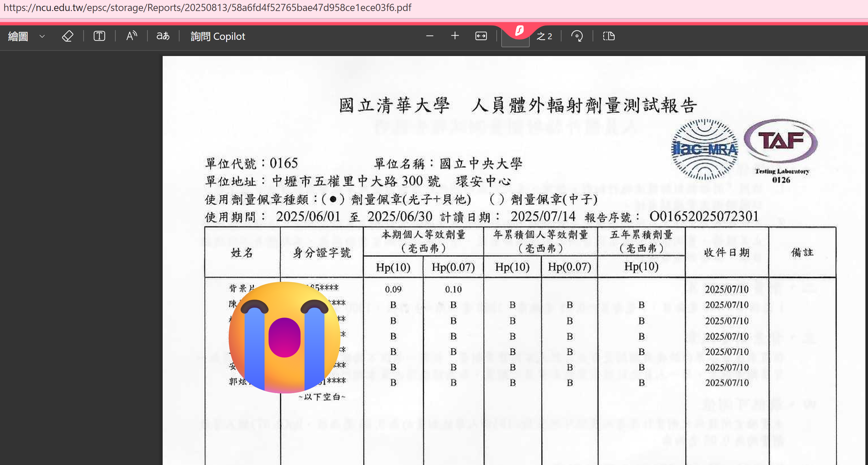Click the 之 2 total page count
This screenshot has width=868, height=465.
pos(545,36)
